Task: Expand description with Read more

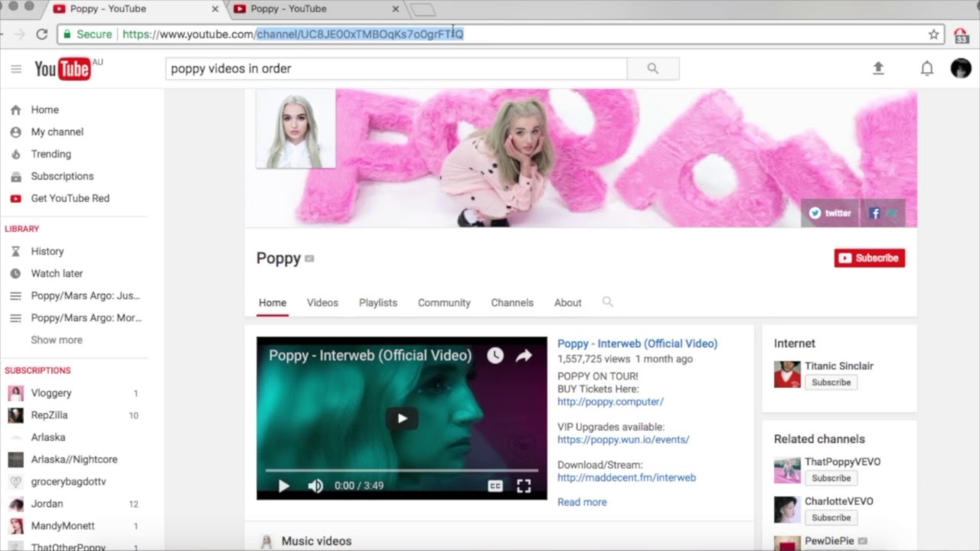Action: tap(582, 502)
